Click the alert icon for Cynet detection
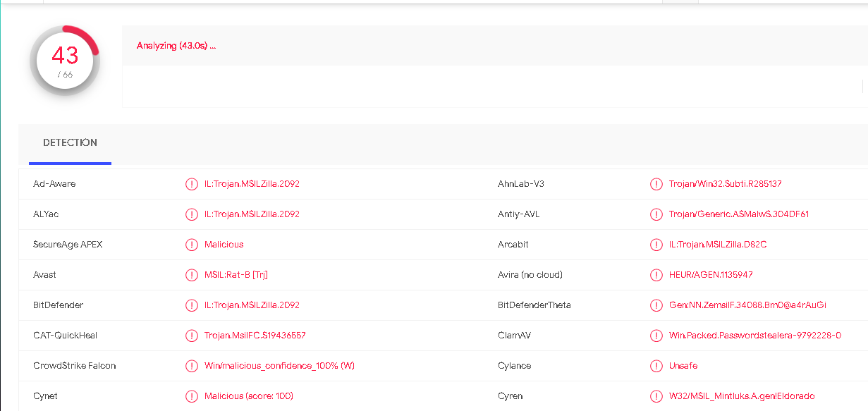The height and width of the screenshot is (411, 868). click(x=191, y=396)
